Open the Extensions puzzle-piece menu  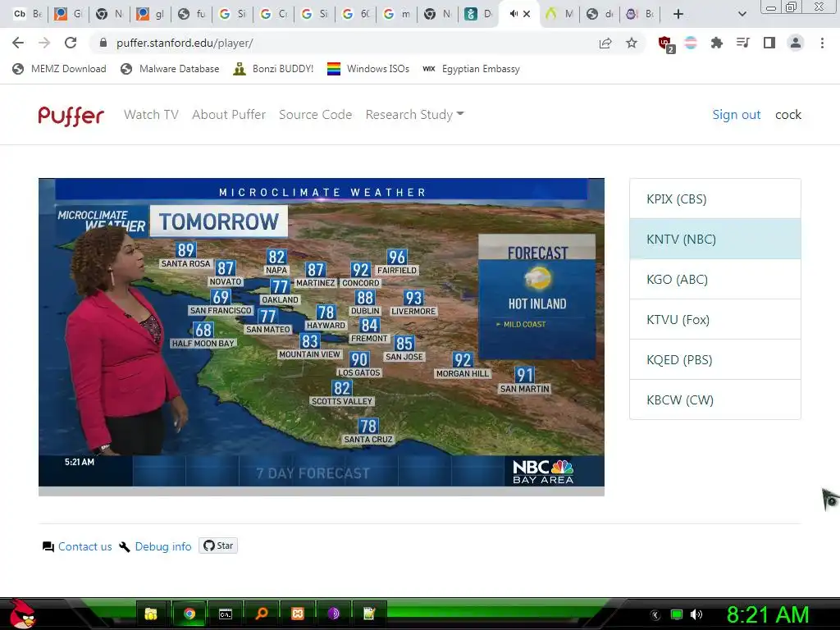pyautogui.click(x=717, y=43)
